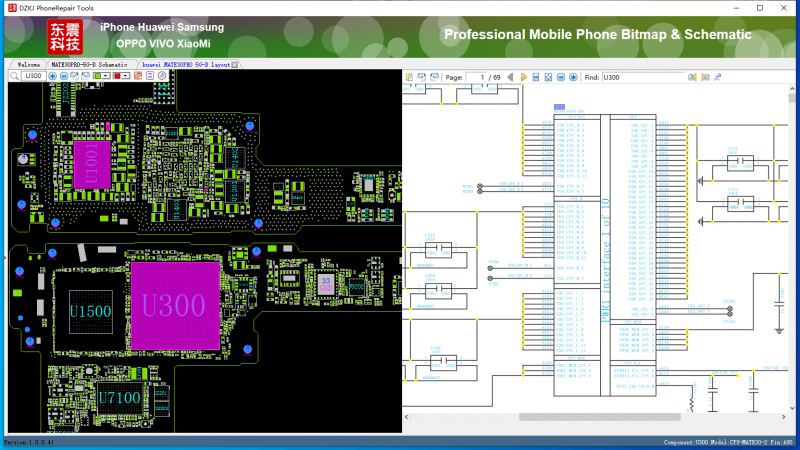Maximize the DZKJ PhoneRepair Tools window

(760, 8)
